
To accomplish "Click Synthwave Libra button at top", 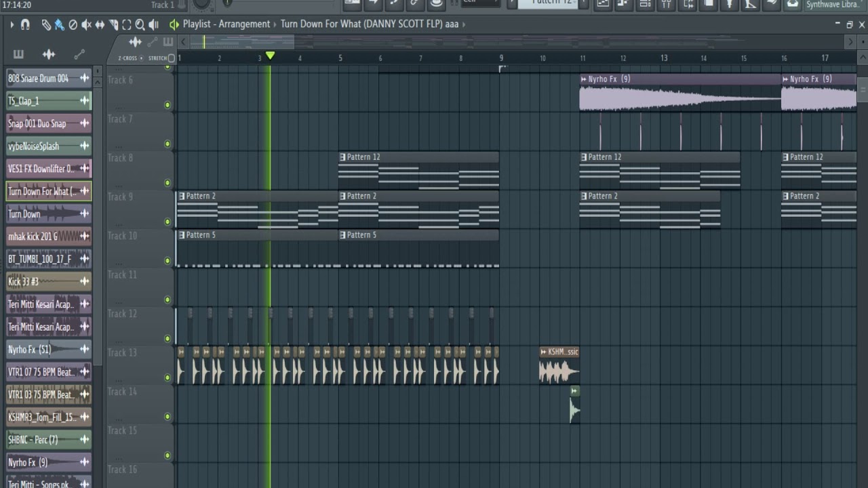I will click(x=832, y=5).
